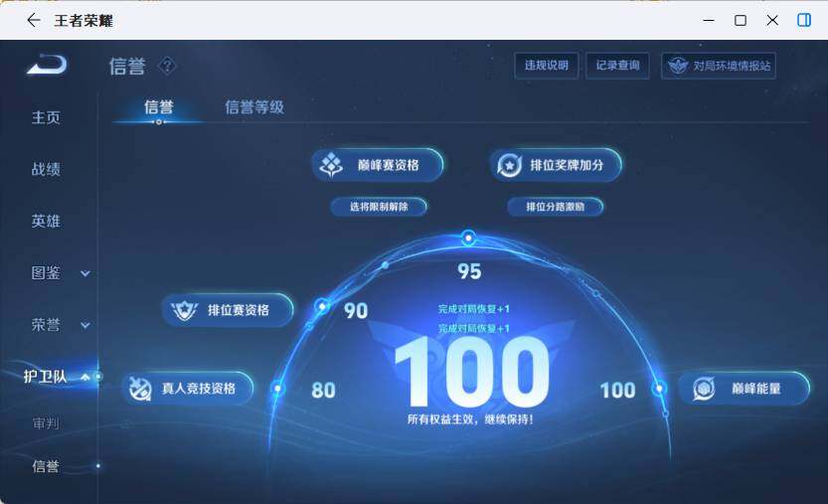Maximize the 王者荣耀 window

point(741,21)
